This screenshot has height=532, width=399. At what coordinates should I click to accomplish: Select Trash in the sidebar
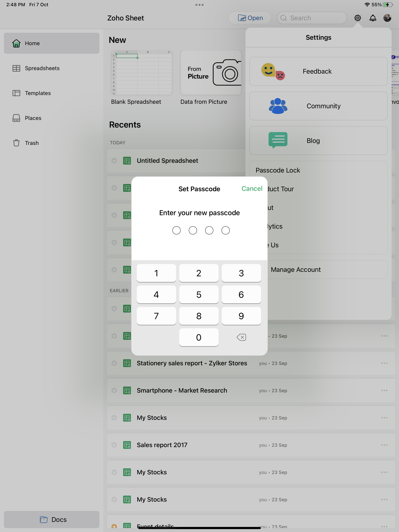32,143
